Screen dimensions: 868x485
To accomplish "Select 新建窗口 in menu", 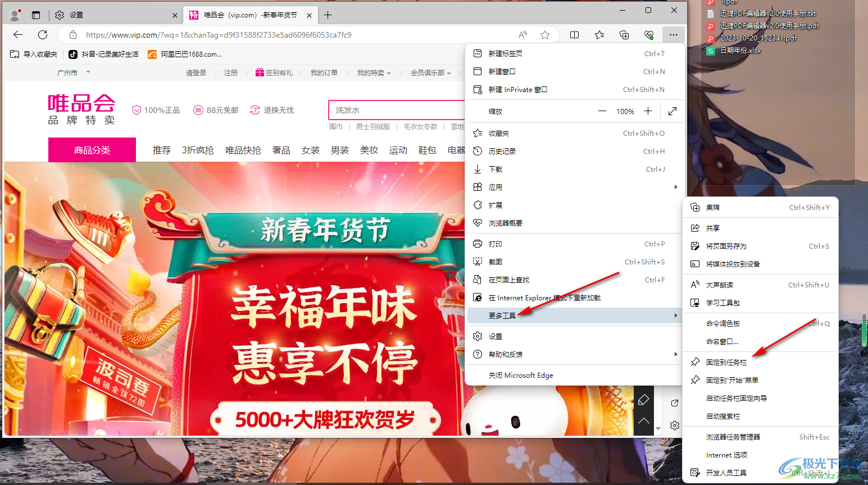I will pos(575,71).
